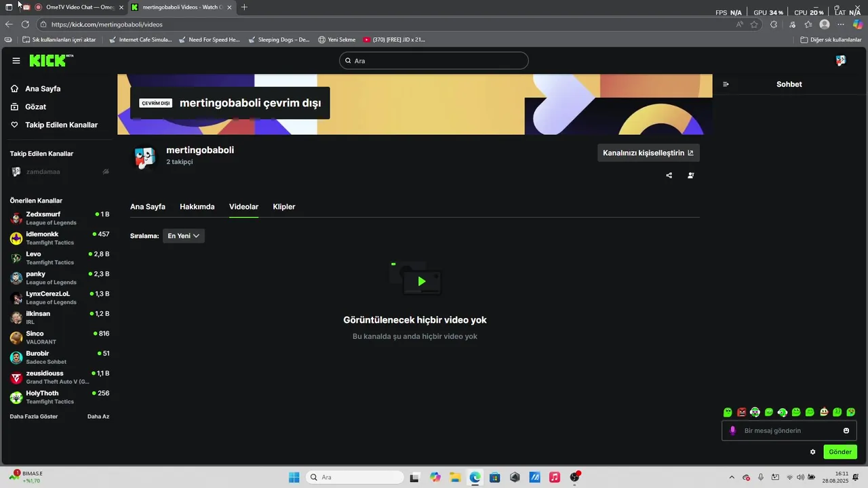Image resolution: width=868 pixels, height=488 pixels.
Task: Click the purple microphone icon in chat
Action: point(732,430)
